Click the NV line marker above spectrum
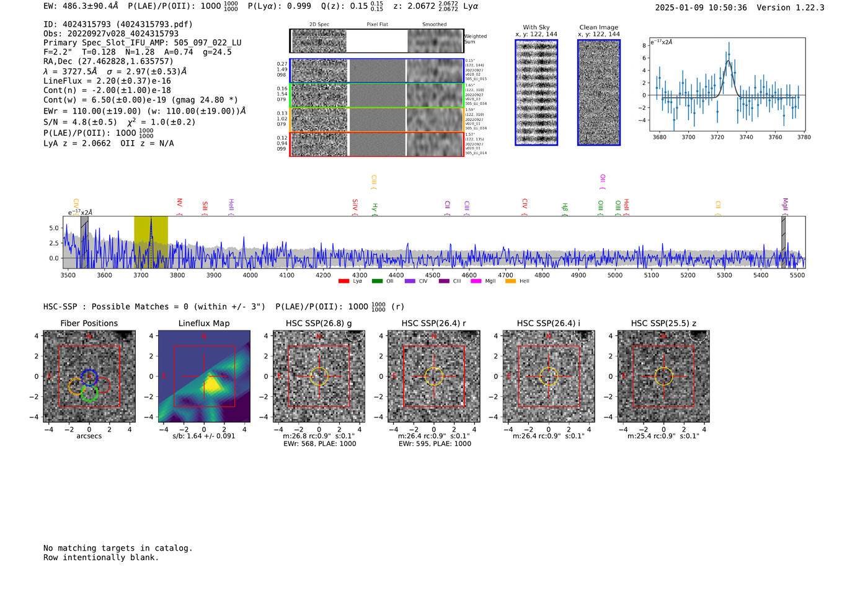Image resolution: width=868 pixels, height=591 pixels. pyautogui.click(x=179, y=207)
